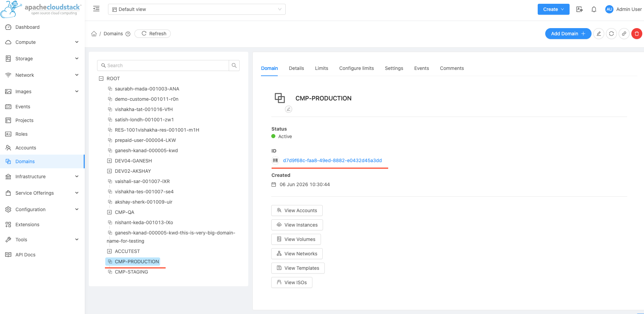Select vishakha-tat-001016-VfH domain
Viewport: 644px width, 314px height.
tap(144, 109)
